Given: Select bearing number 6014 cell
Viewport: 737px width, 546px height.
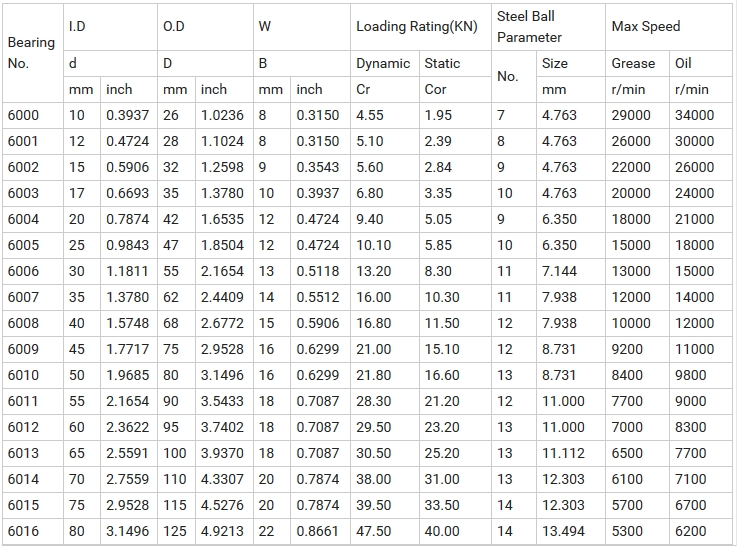Looking at the screenshot, I should click(33, 479).
